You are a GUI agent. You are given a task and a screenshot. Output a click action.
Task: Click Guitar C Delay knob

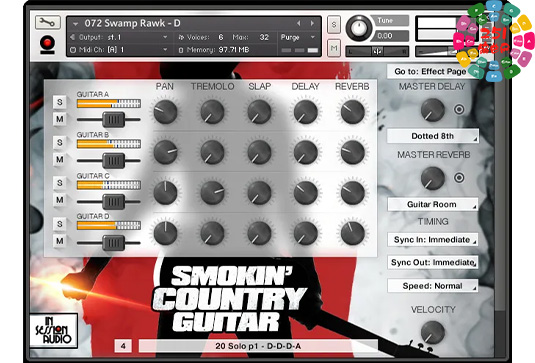coord(306,193)
